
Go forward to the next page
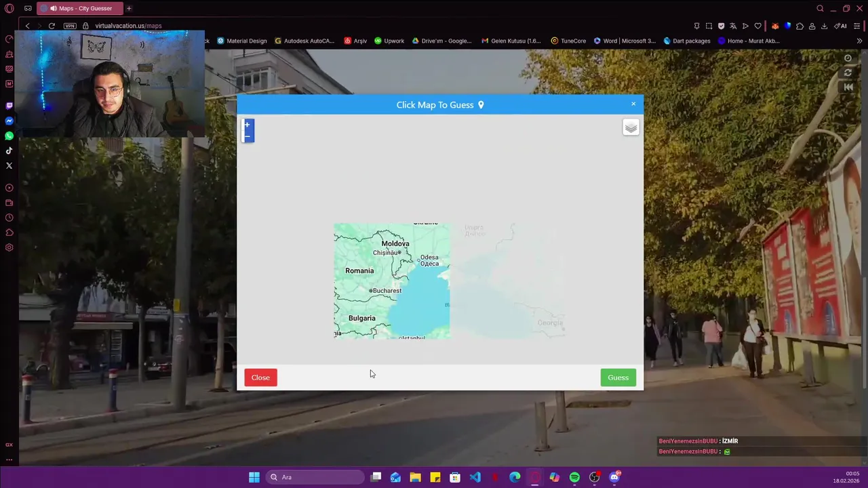(x=39, y=26)
